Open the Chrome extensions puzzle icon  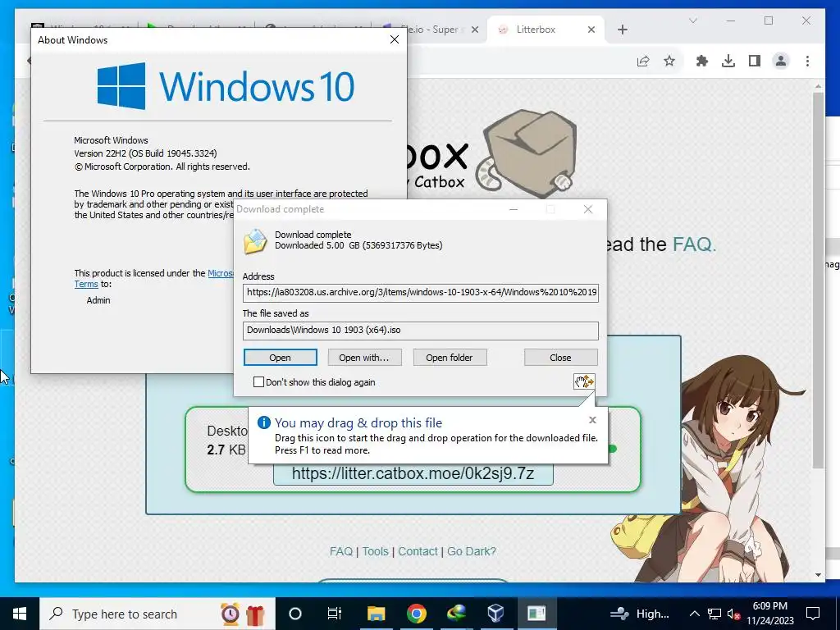pyautogui.click(x=702, y=61)
